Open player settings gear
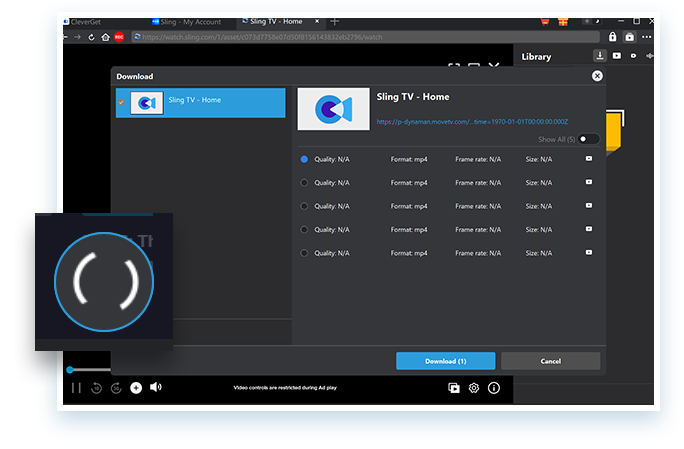684x449 pixels. coord(474,388)
